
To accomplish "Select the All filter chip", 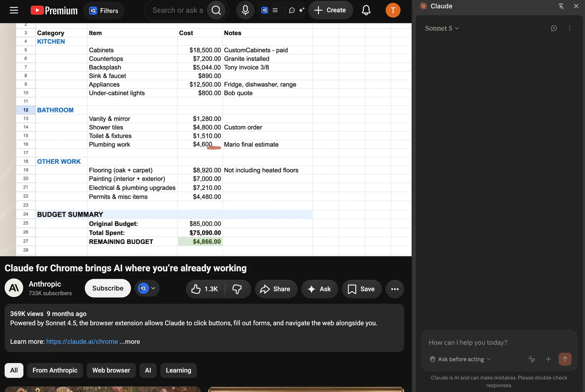I will (14, 370).
